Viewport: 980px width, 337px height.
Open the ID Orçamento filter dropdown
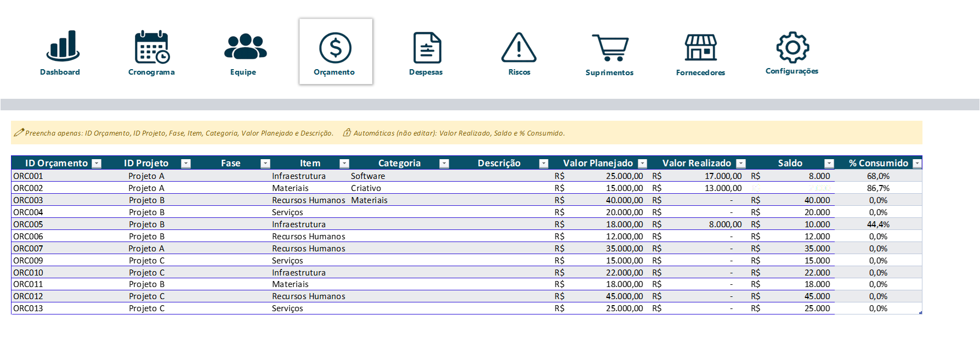point(97,163)
